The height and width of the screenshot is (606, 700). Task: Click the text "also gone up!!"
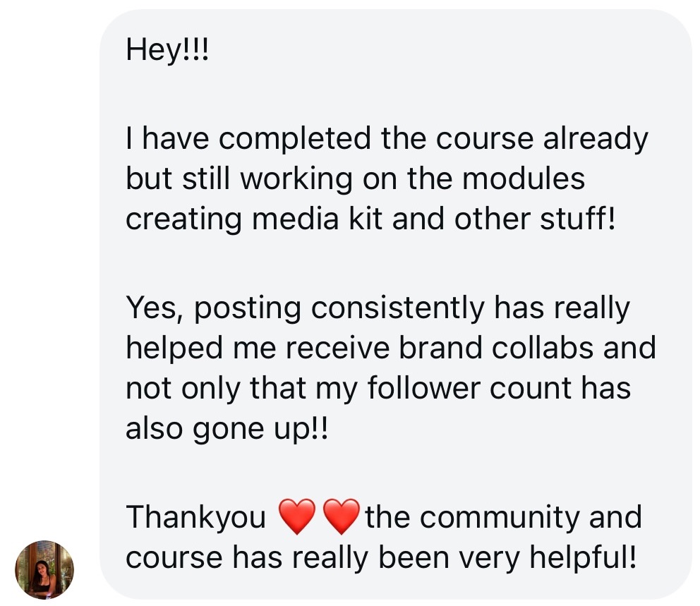[x=227, y=429]
